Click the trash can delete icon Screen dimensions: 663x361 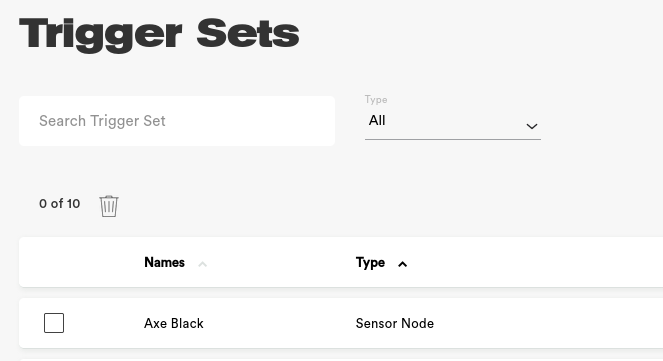tap(109, 206)
